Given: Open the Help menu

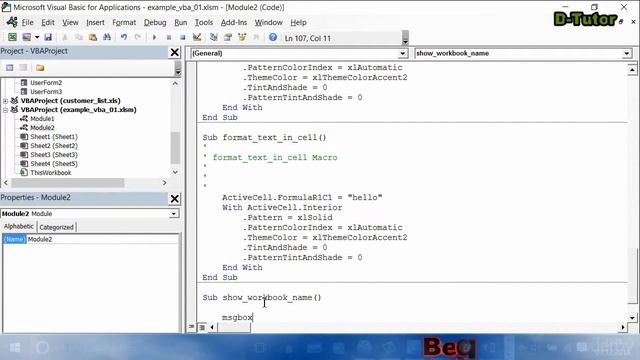Looking at the screenshot, I should [298, 22].
